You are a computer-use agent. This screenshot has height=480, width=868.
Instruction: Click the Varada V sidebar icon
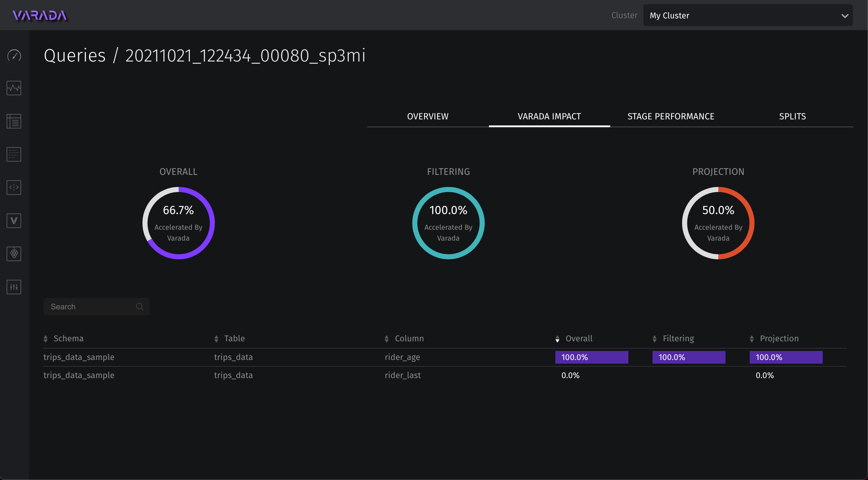coord(14,220)
